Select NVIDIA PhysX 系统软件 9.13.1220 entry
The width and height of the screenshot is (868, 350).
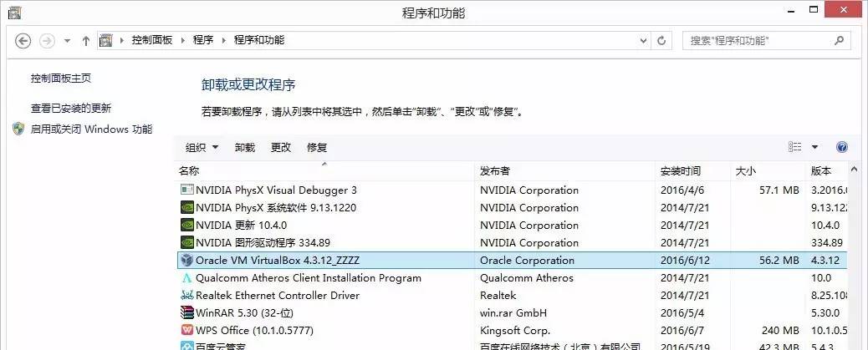276,208
